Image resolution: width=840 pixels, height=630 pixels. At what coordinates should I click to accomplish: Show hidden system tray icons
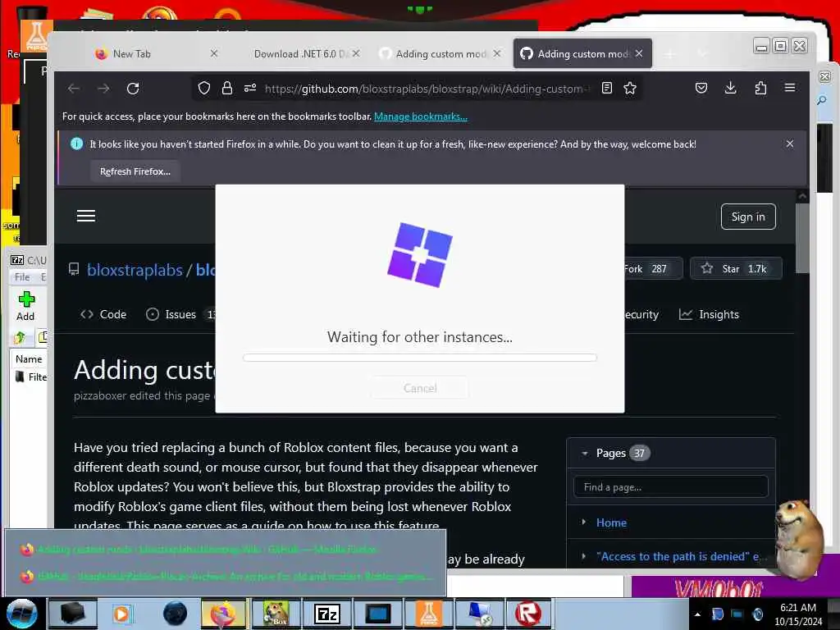tap(697, 614)
